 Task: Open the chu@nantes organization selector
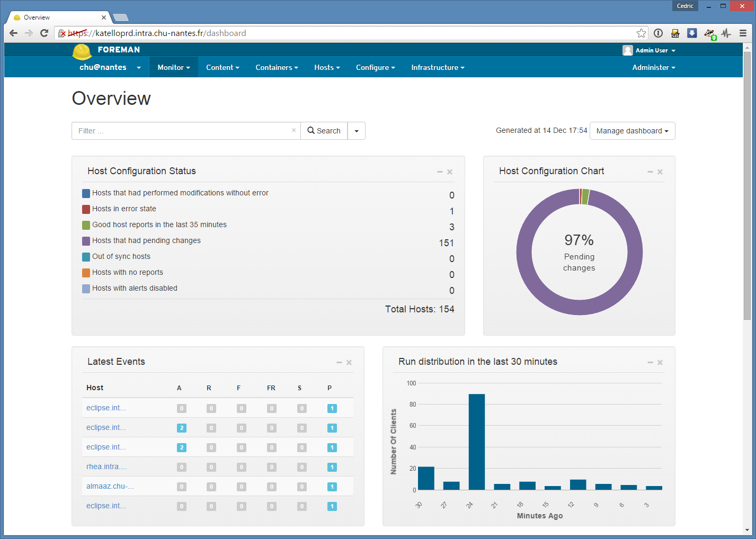[110, 67]
